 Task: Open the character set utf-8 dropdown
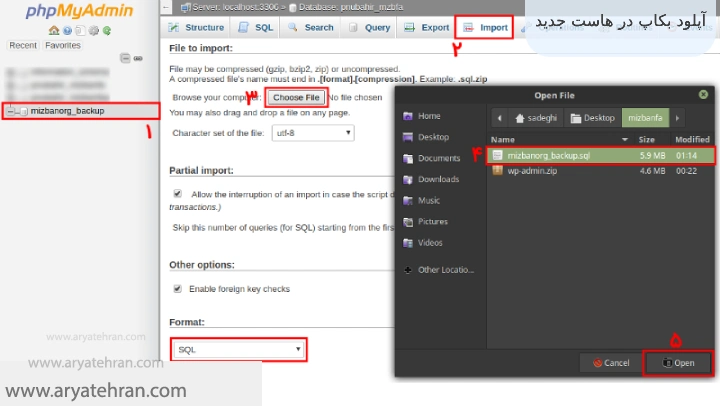point(312,132)
